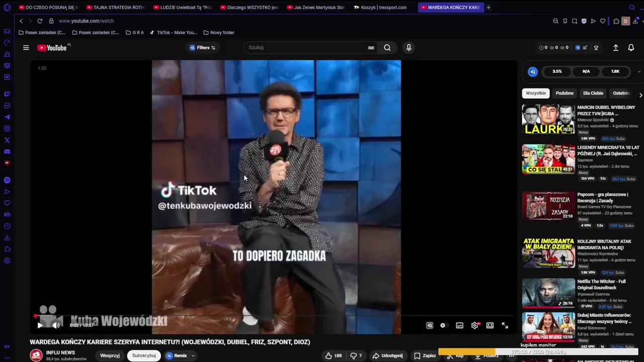
Task: Click the heart bookmark icon in address bar
Action: click(x=603, y=21)
